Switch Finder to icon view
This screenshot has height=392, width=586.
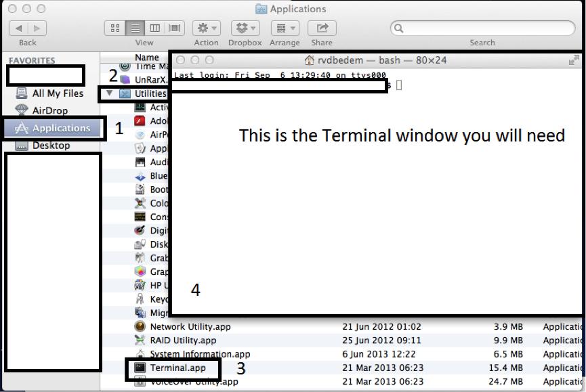[x=116, y=28]
